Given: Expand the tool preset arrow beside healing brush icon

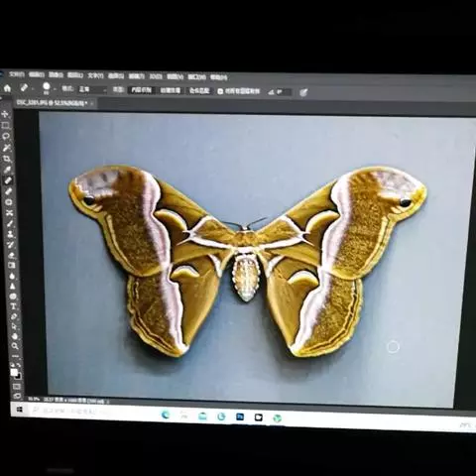Looking at the screenshot, I should [33, 89].
